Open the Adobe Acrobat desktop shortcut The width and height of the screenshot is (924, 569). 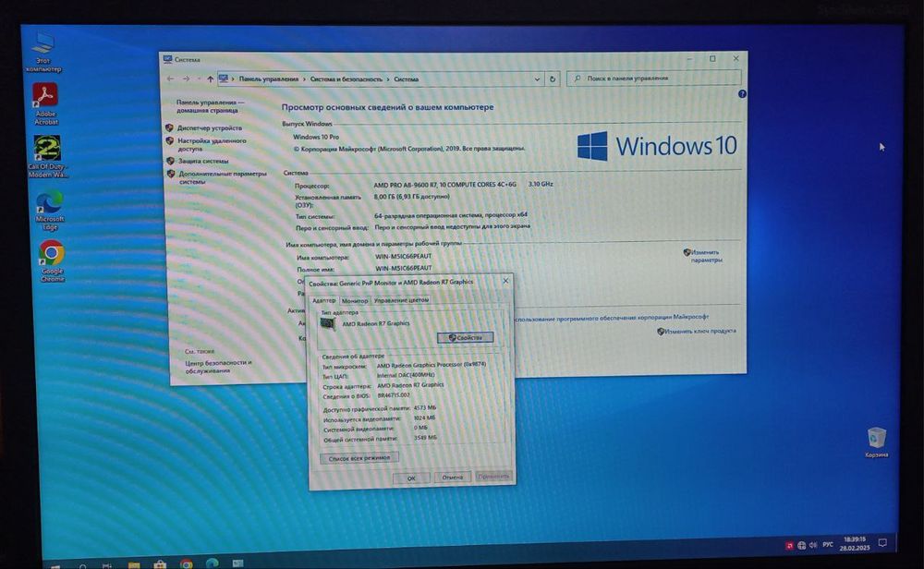point(45,103)
